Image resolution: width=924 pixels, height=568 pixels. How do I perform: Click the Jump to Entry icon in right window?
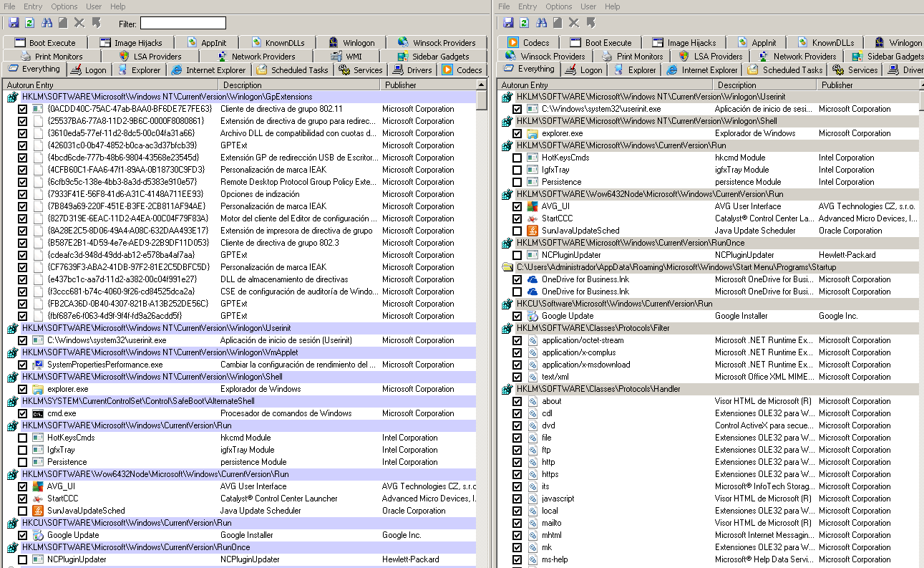(590, 24)
